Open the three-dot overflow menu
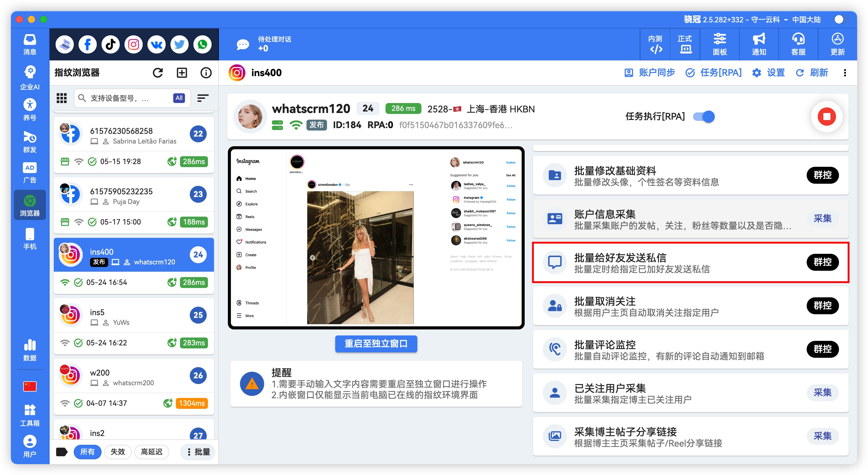The image size is (868, 475). click(x=845, y=73)
